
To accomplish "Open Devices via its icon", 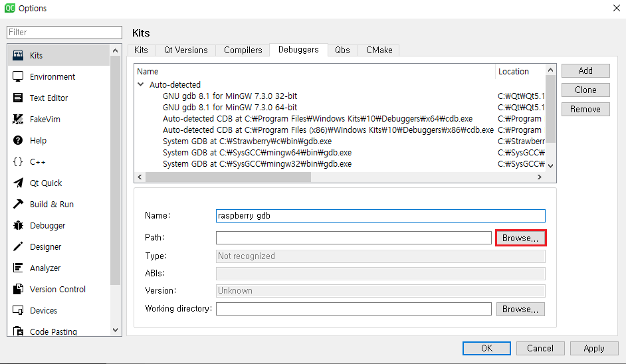I will click(18, 310).
